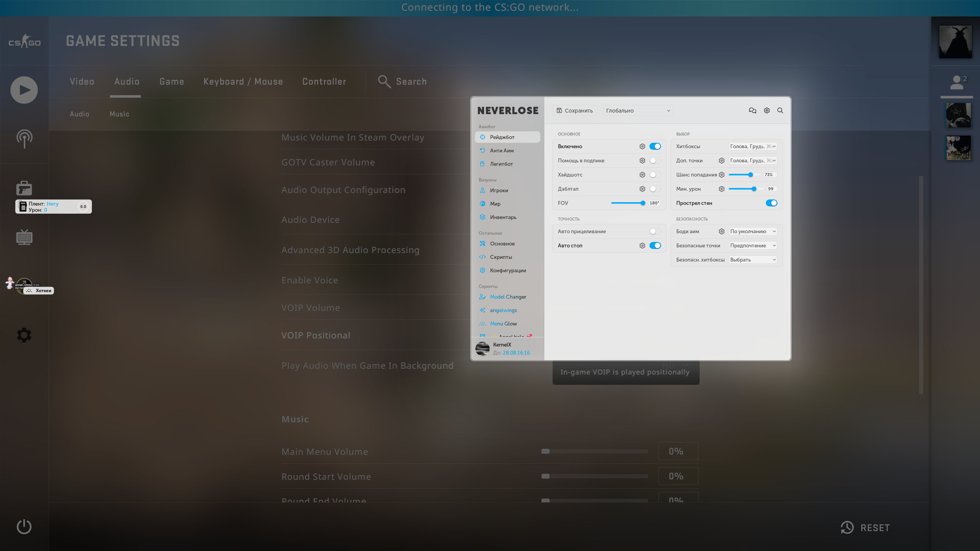The image size is (980, 551).
Task: Open the Глобально dropdown in Neverlose
Action: click(638, 111)
